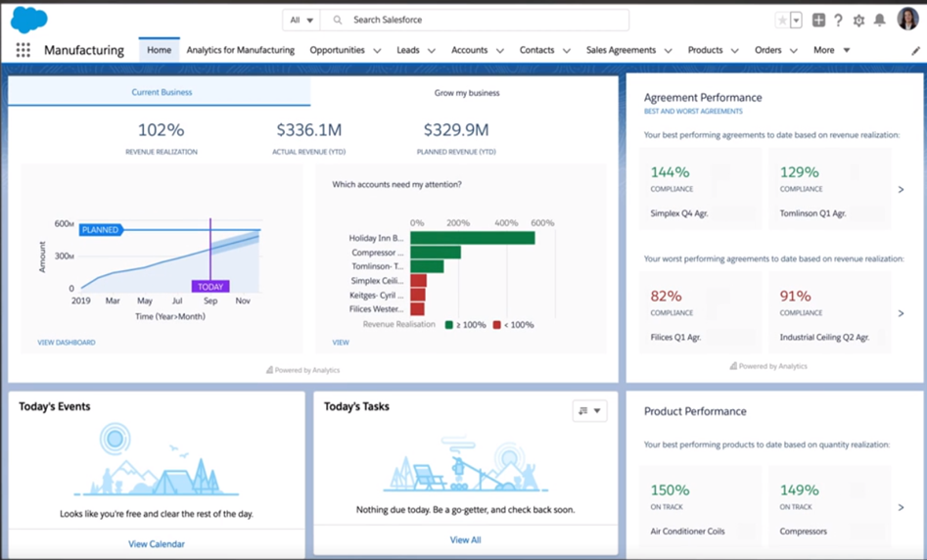Click the Holiday Inn green bar
This screenshot has width=927, height=560.
coord(473,238)
